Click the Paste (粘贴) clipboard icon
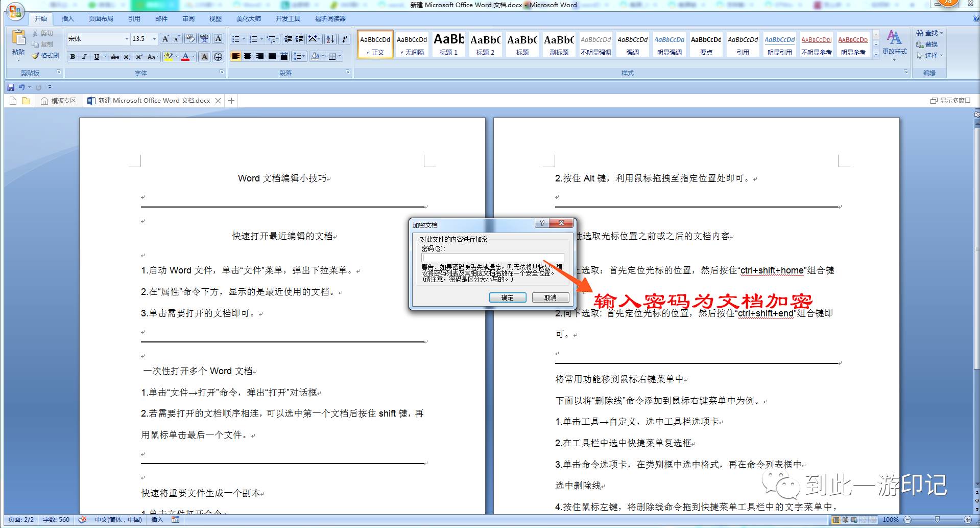This screenshot has width=980, height=528. pos(18,38)
